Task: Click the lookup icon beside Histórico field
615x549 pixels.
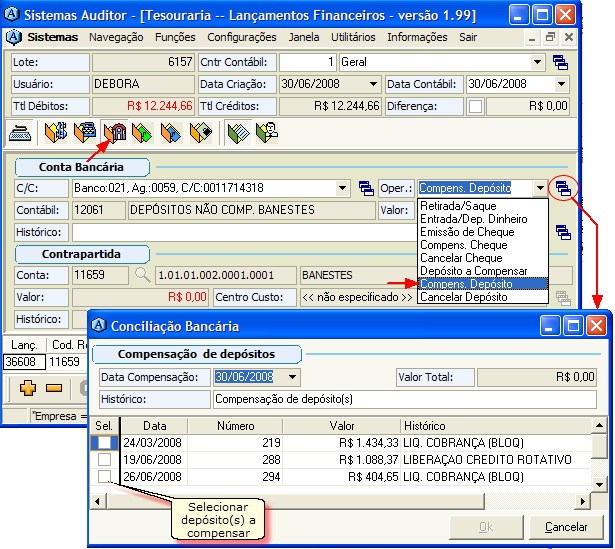Action: pyautogui.click(x=563, y=233)
